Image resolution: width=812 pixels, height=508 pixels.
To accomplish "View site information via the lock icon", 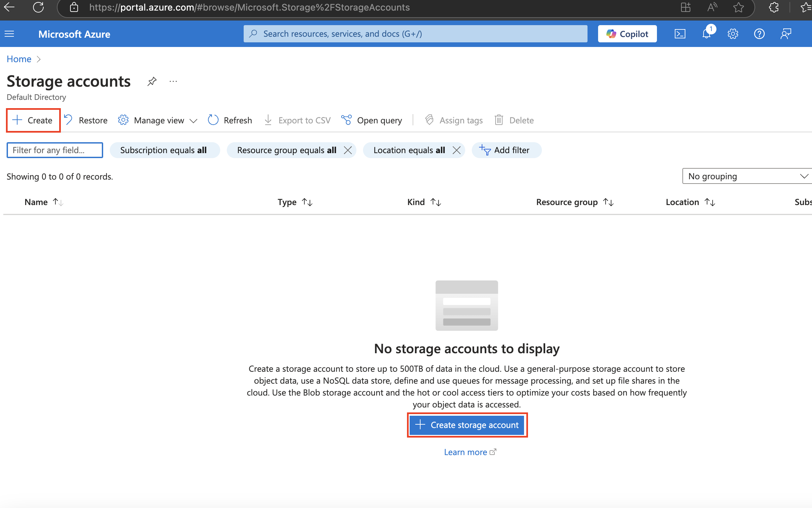I will [74, 7].
